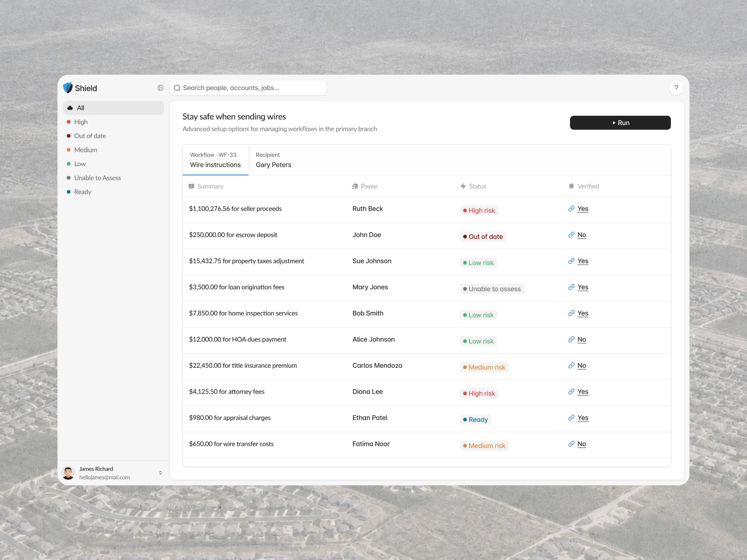Click the Shield logo icon
The width and height of the screenshot is (747, 560).
(68, 88)
